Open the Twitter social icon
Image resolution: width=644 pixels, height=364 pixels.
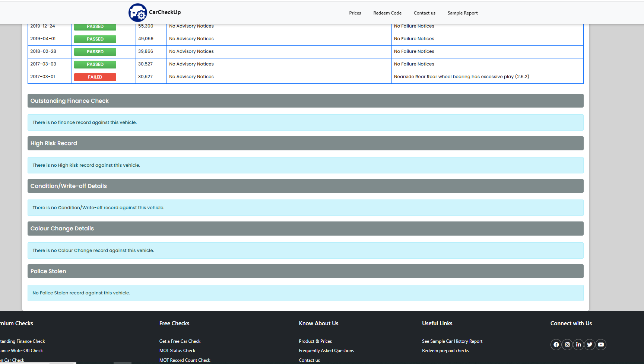click(590, 345)
